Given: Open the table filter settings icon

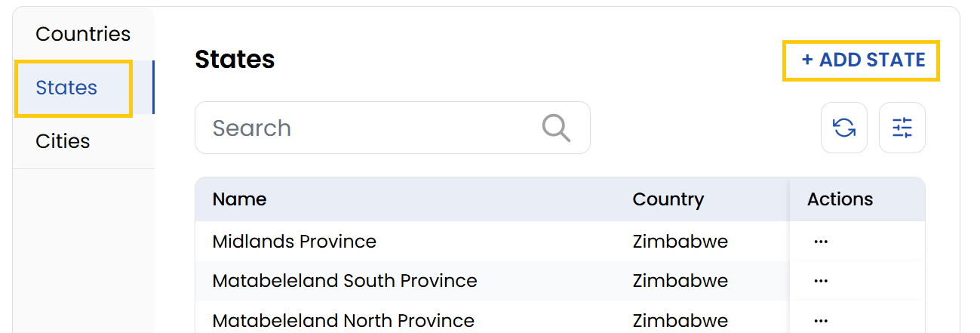Looking at the screenshot, I should [x=902, y=128].
